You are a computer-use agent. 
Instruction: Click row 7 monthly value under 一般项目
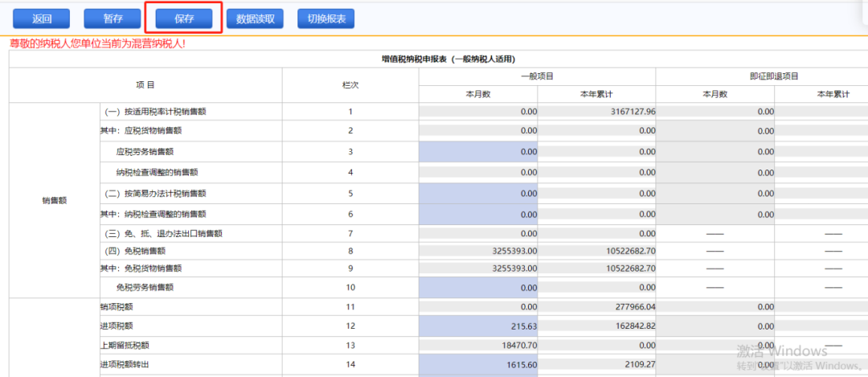478,234
